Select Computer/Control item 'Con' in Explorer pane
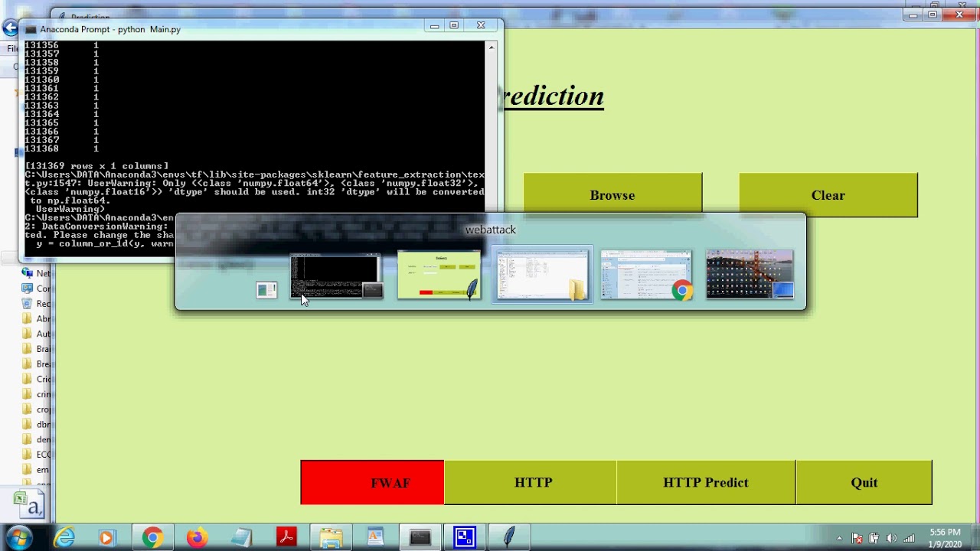Screen dimensions: 980x551 point(36,289)
